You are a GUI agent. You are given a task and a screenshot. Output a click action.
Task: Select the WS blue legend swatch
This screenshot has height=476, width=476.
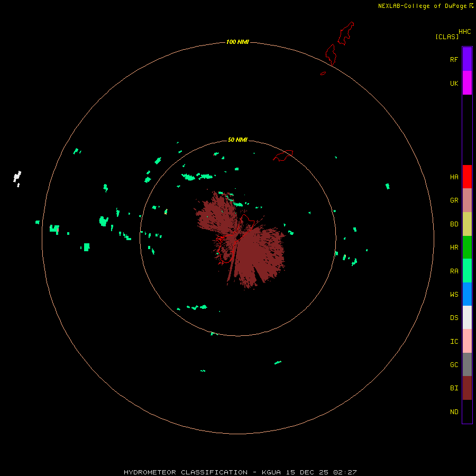(467, 294)
